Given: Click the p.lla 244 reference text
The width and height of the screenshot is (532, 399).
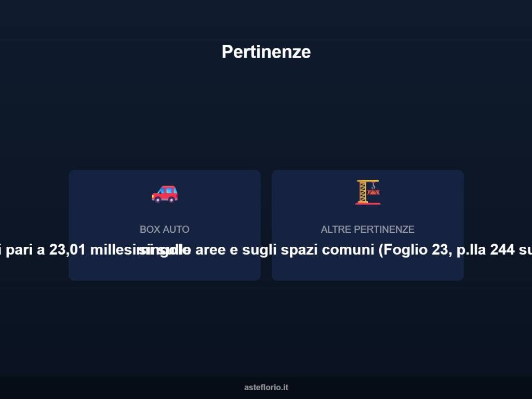Looking at the screenshot, I should tap(486, 250).
